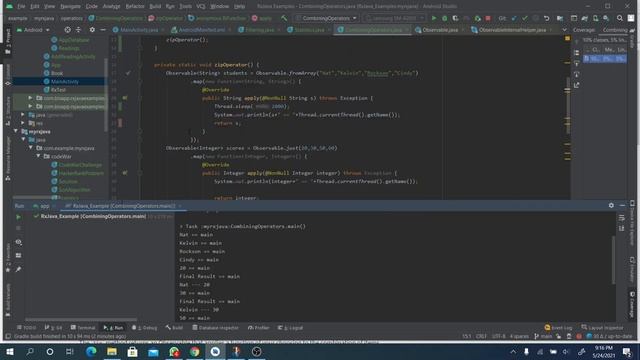Image resolution: width=640 pixels, height=360 pixels.
Task: Click the Run with Coverage icon in toolbar
Action: point(456,18)
